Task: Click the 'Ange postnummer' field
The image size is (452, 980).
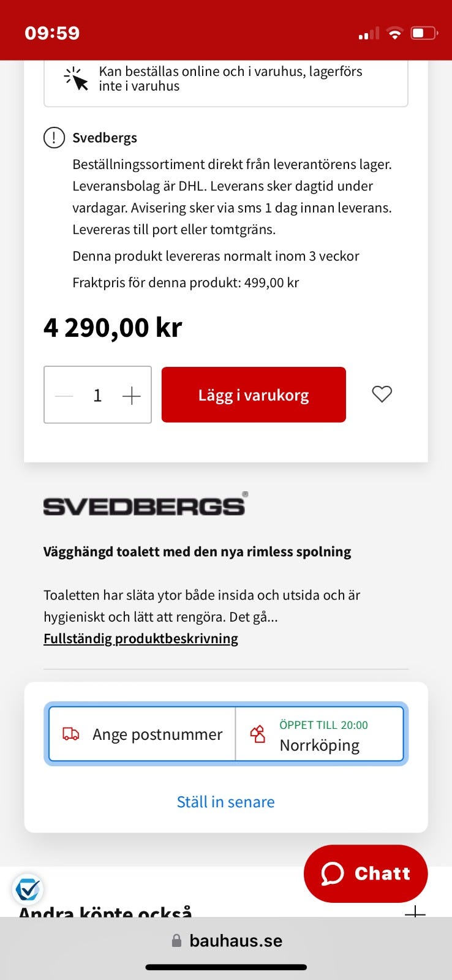Action: 142,734
